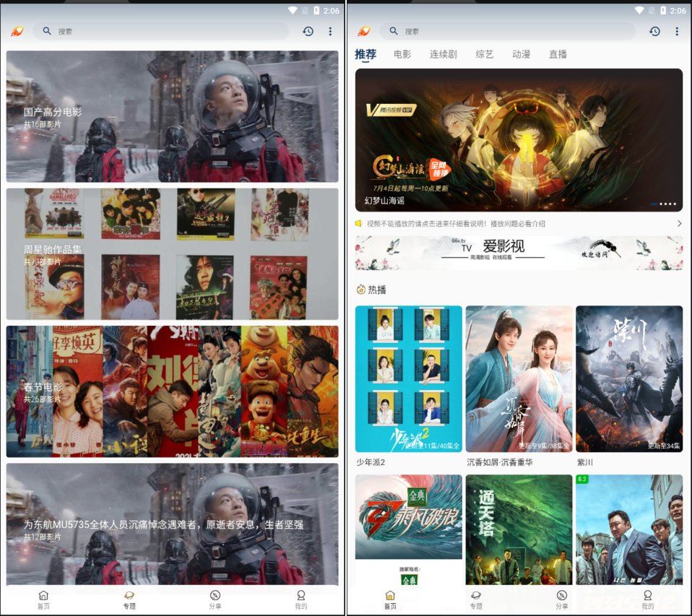This screenshot has height=616, width=692.
Task: Read the playback problem notice text
Action: [456, 224]
